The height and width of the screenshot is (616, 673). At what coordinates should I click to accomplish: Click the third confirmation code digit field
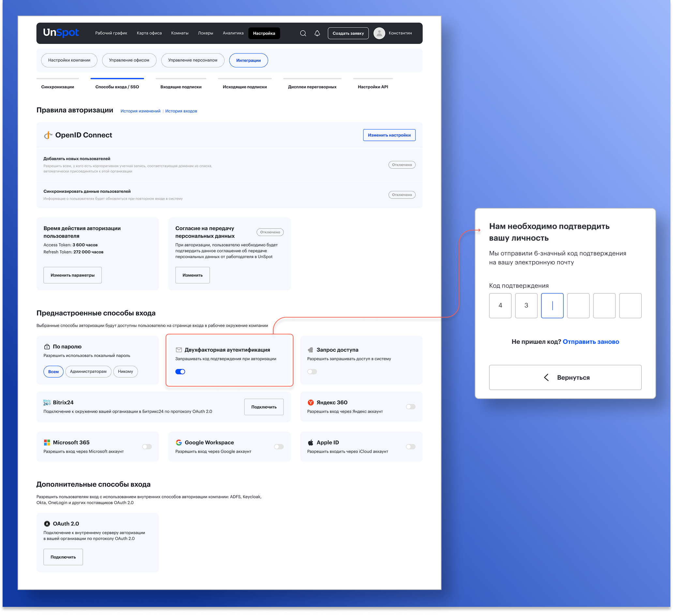552,306
